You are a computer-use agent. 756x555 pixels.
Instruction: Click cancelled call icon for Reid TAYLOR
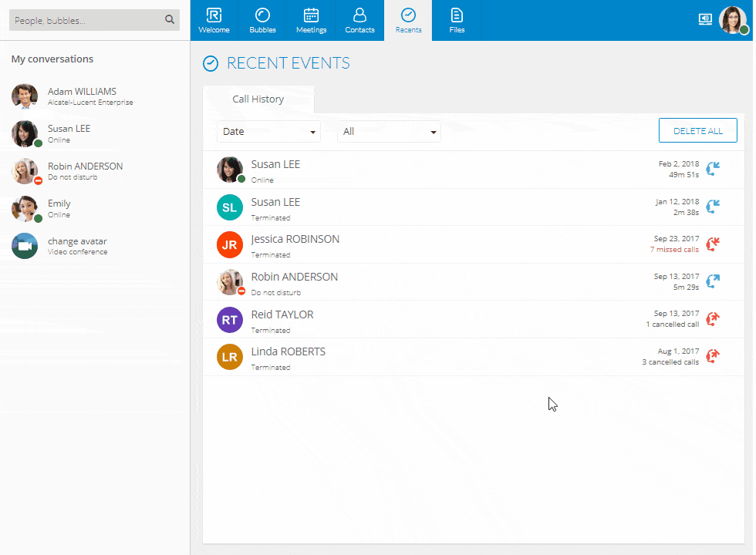click(x=713, y=319)
